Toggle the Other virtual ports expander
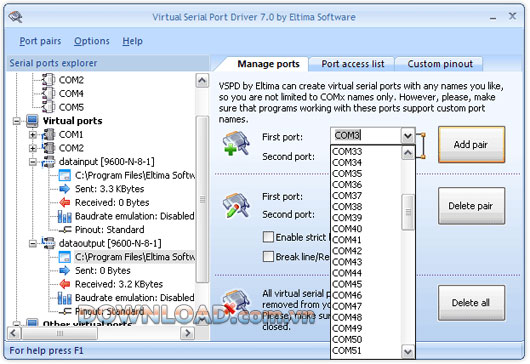530x364 pixels. tap(17, 324)
